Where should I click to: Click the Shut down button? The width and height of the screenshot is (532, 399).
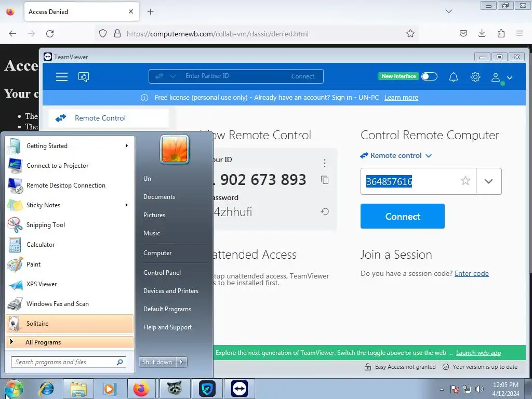157,362
